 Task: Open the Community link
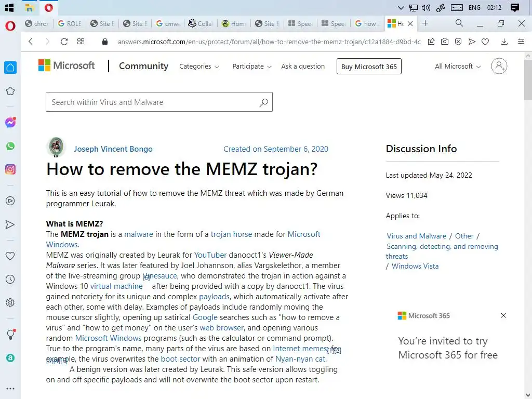click(143, 66)
